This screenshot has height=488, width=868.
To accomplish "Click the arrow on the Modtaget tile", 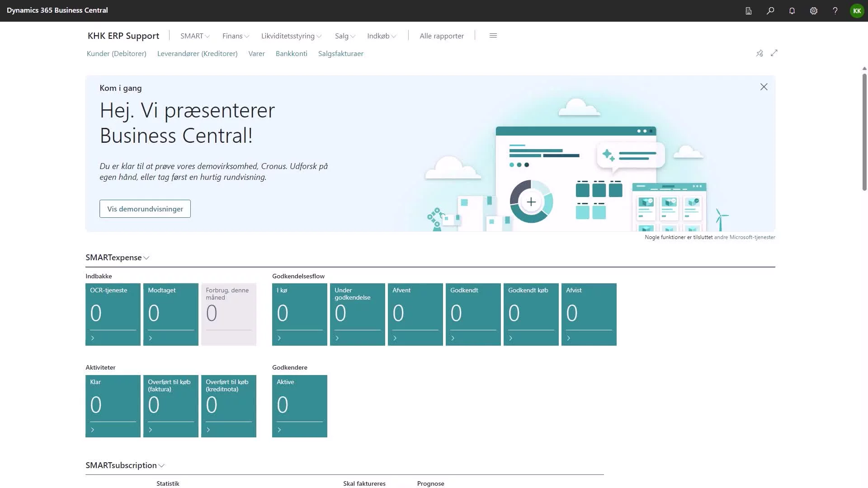I will pos(151,338).
